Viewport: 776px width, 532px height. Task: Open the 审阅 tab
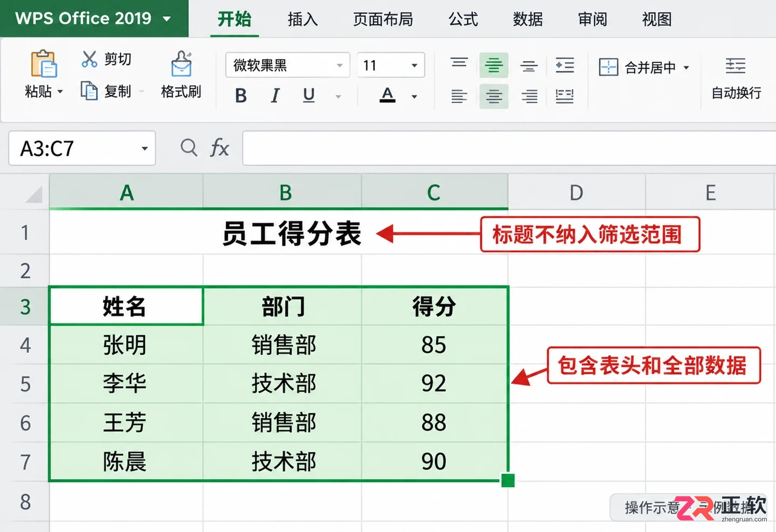593,19
